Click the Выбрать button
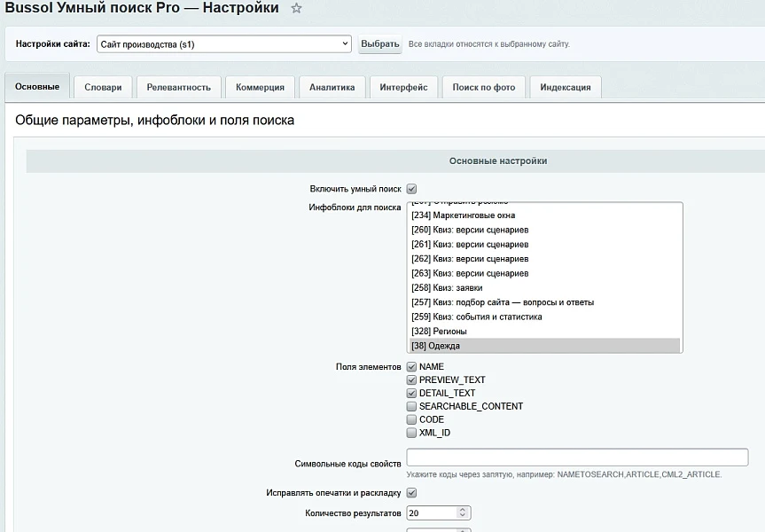 (380, 44)
